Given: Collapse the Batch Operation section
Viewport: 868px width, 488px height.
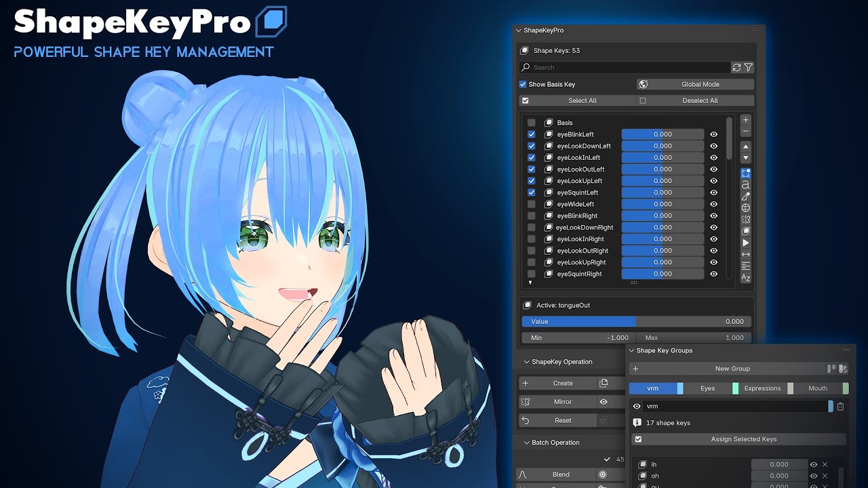Looking at the screenshot, I should (527, 443).
